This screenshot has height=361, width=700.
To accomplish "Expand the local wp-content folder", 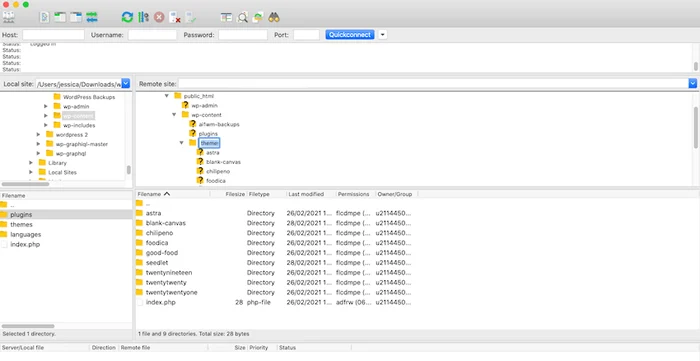I will pyautogui.click(x=46, y=116).
